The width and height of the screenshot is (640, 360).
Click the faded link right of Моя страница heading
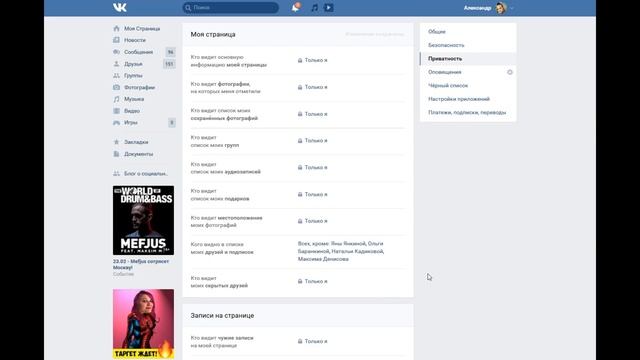(375, 34)
